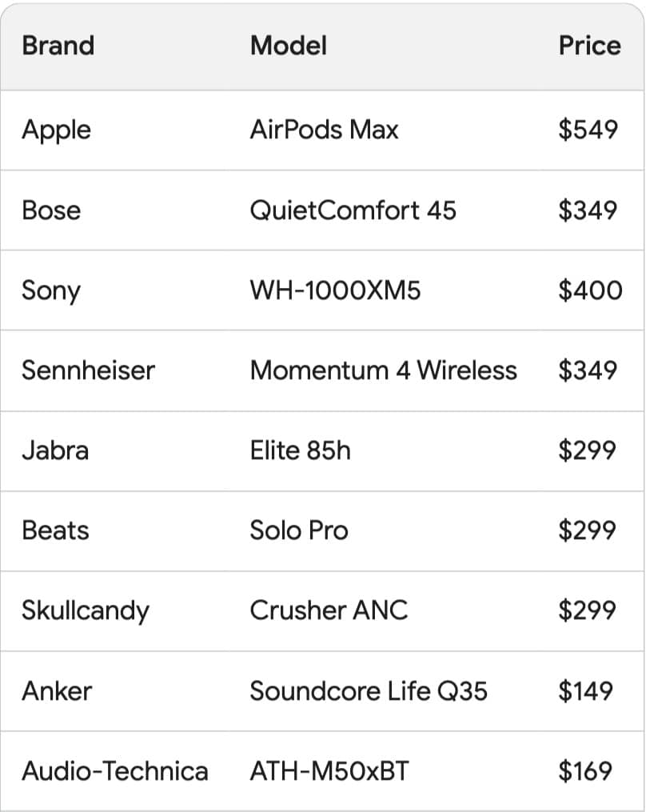Select the Bose brand cell
The height and width of the screenshot is (812, 646).
(x=51, y=210)
